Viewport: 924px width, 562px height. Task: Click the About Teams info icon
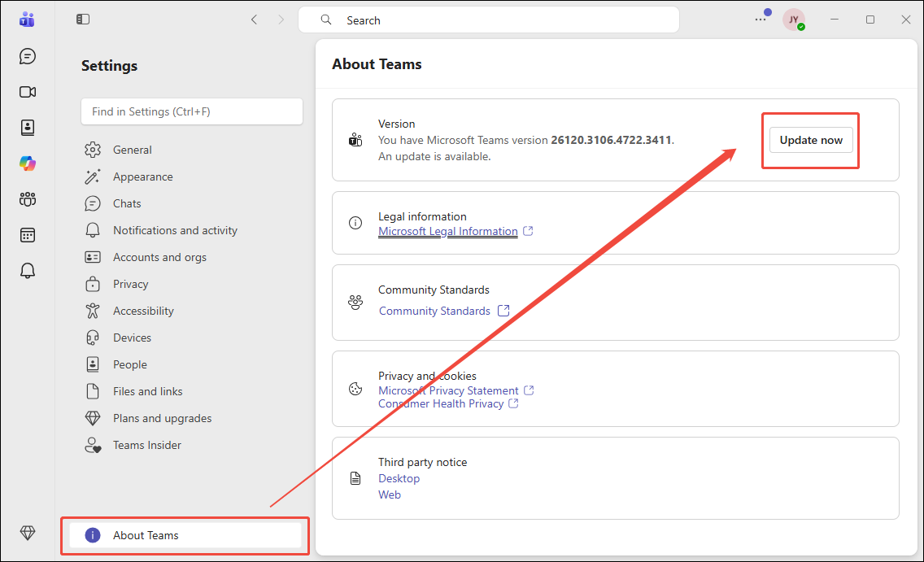click(93, 535)
